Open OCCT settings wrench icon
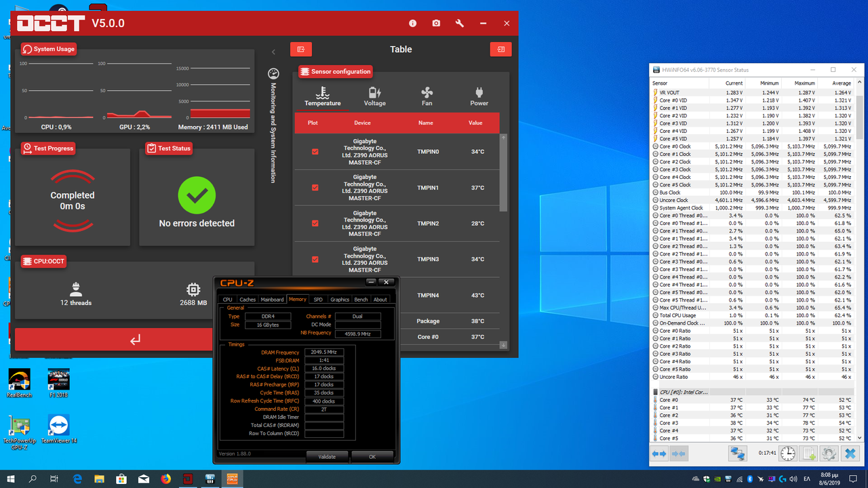Screen dimensions: 868x488 coord(460,23)
